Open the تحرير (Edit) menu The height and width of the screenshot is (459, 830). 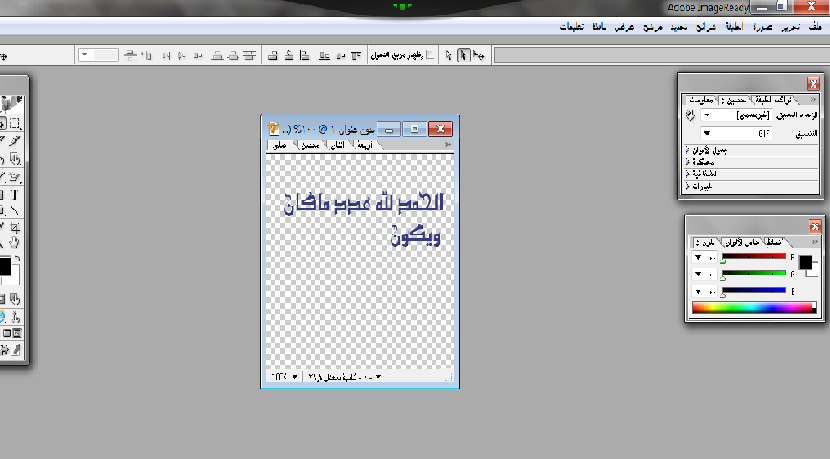(x=792, y=27)
